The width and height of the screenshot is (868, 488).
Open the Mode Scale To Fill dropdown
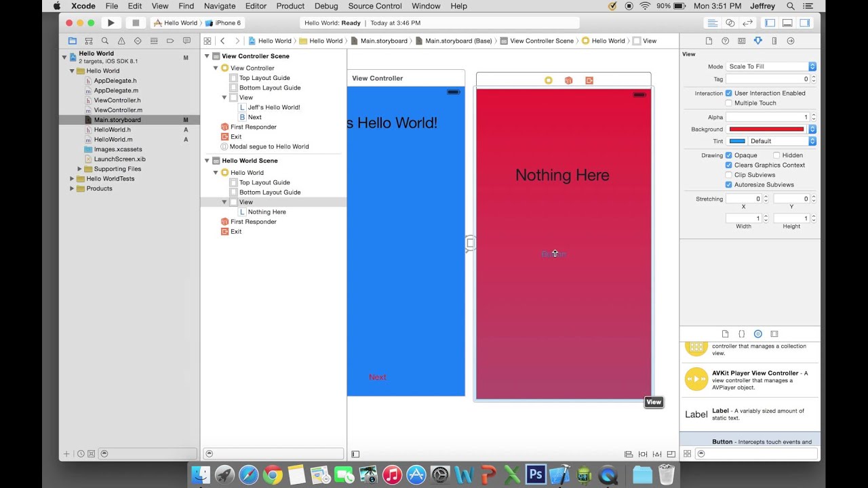coord(771,66)
